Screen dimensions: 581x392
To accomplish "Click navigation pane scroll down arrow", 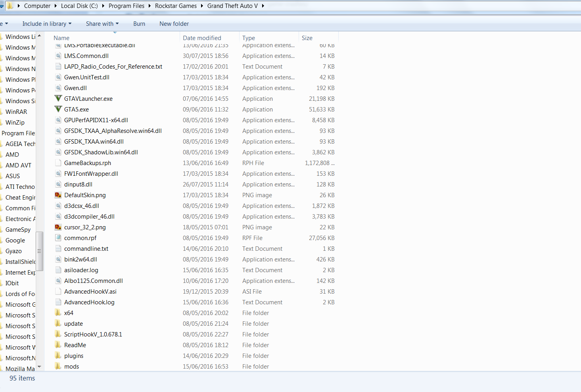I will [39, 367].
